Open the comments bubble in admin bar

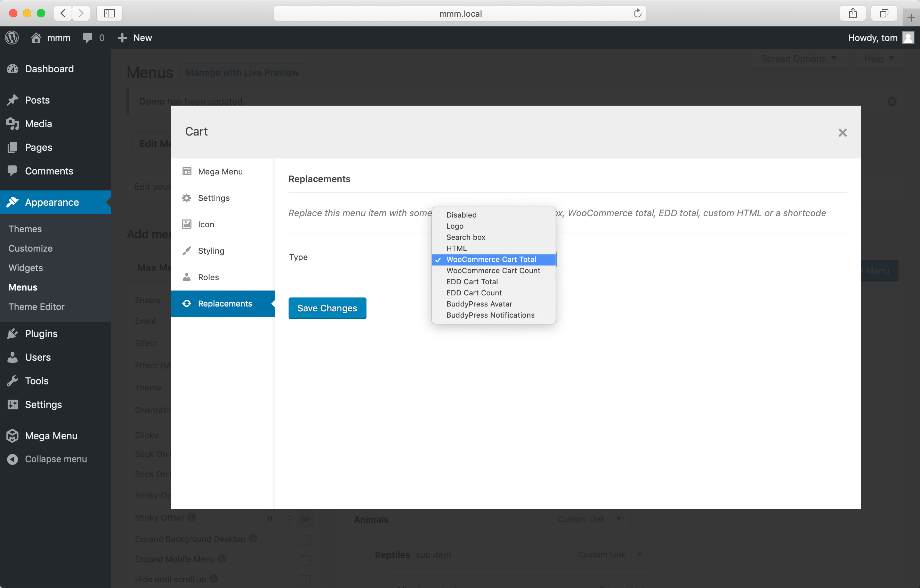[88, 38]
